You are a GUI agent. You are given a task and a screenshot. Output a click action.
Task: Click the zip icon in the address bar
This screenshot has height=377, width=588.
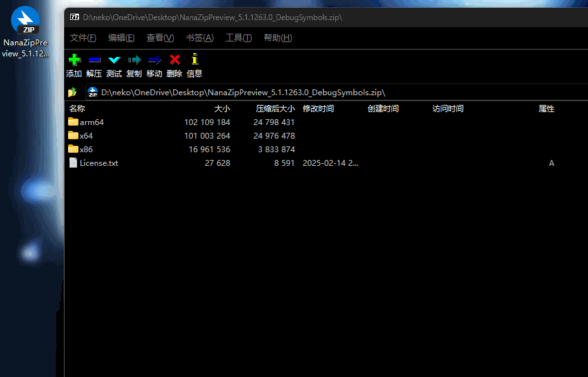92,91
